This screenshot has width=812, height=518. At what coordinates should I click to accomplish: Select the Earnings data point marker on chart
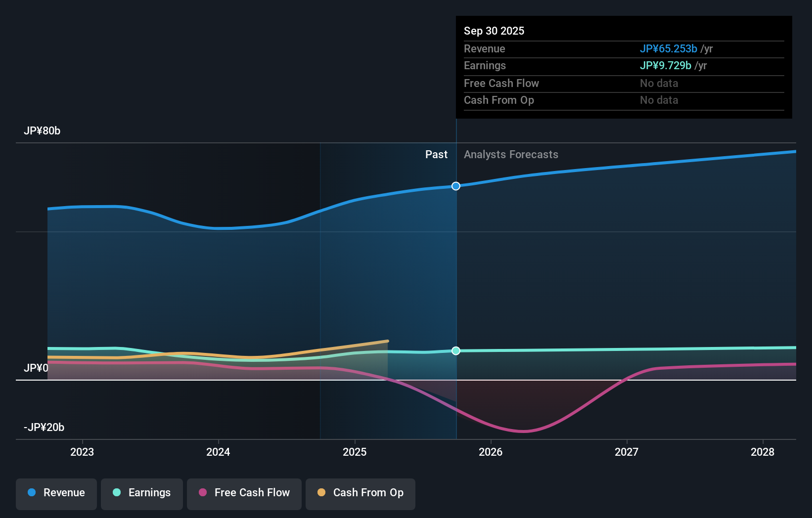click(x=455, y=351)
